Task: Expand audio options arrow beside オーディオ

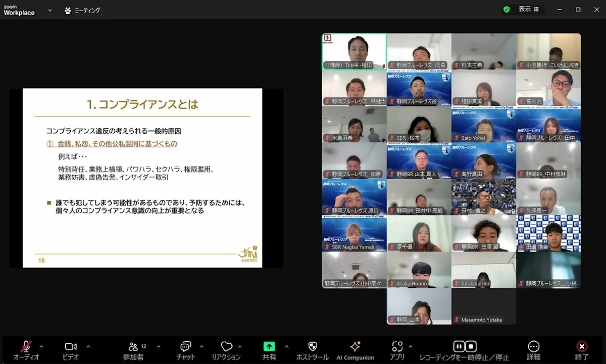Action: click(x=41, y=347)
